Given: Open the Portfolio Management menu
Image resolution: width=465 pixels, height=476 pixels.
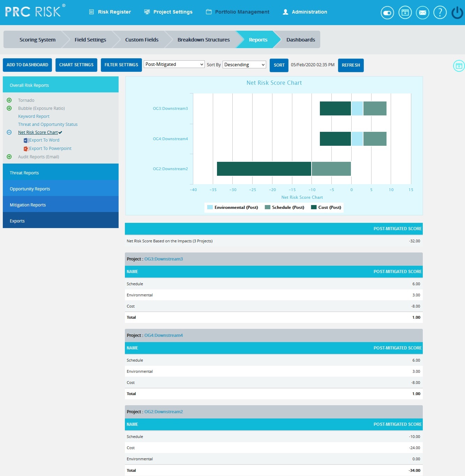Looking at the screenshot, I should (241, 12).
